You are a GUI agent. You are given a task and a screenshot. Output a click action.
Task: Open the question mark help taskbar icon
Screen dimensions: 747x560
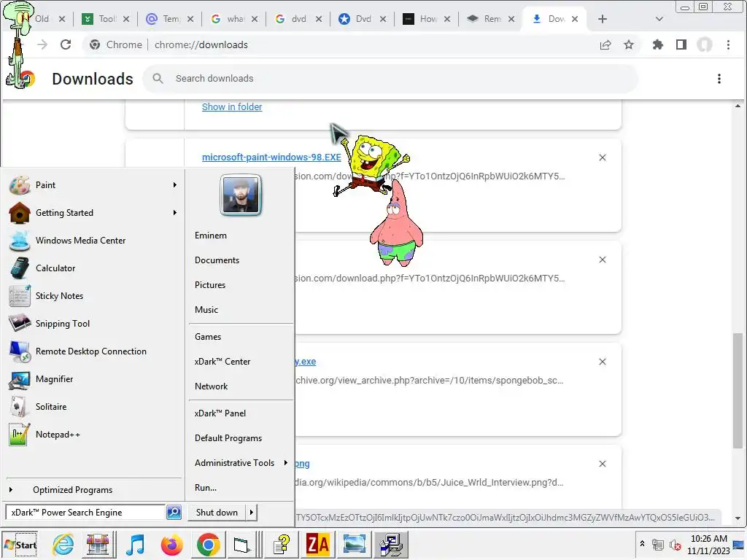click(282, 544)
